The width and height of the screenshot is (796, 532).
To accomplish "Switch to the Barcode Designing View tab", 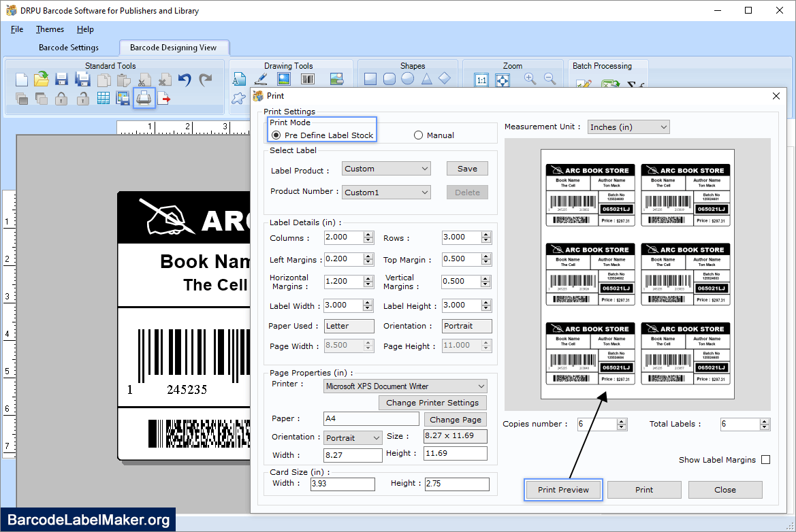I will point(173,48).
